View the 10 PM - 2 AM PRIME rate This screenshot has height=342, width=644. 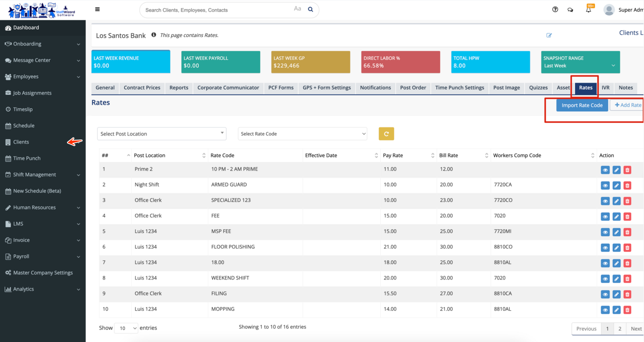point(605,170)
